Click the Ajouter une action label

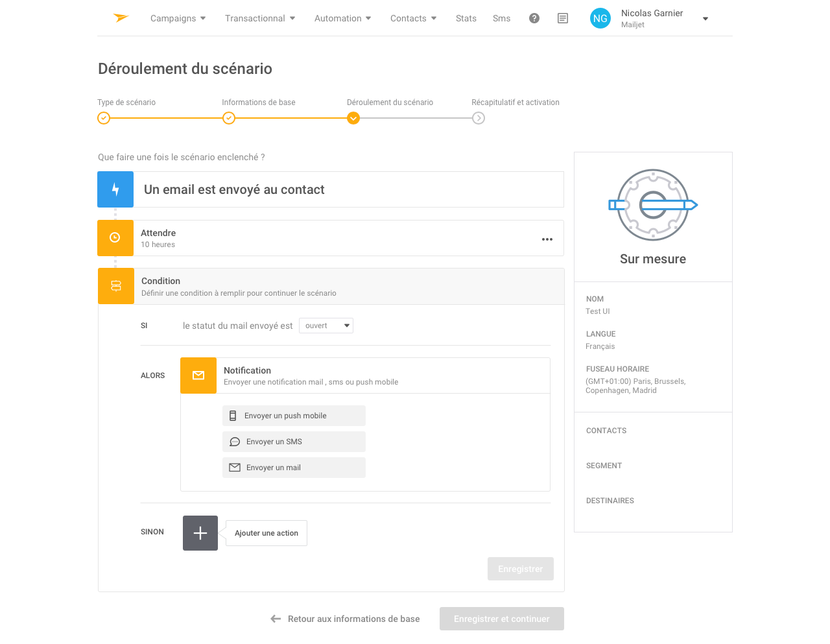(267, 533)
